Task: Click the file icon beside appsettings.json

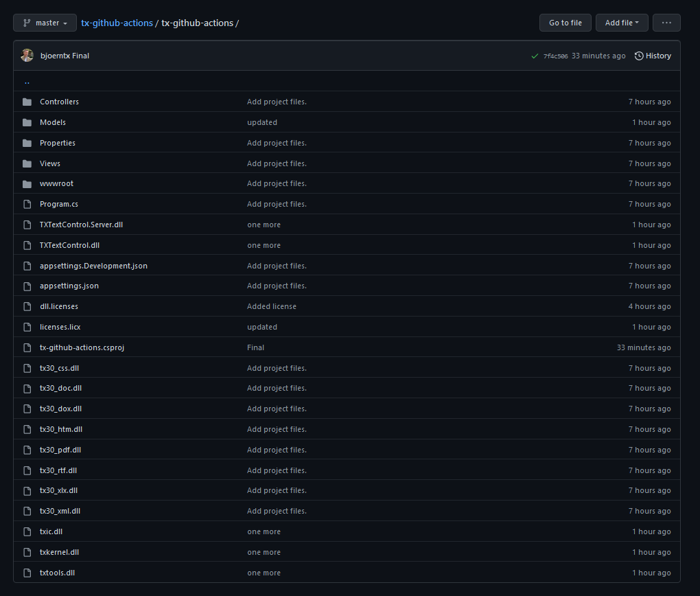Action: (27, 286)
